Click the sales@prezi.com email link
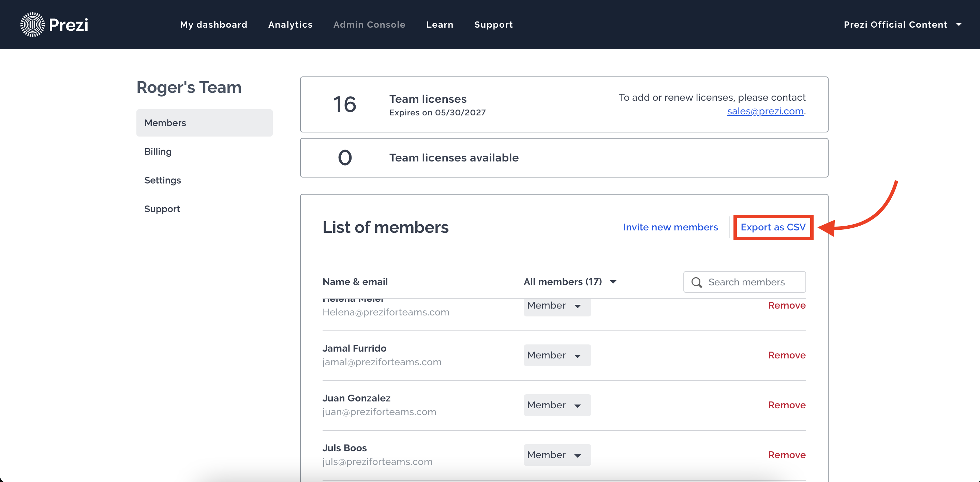The image size is (980, 482). (765, 111)
